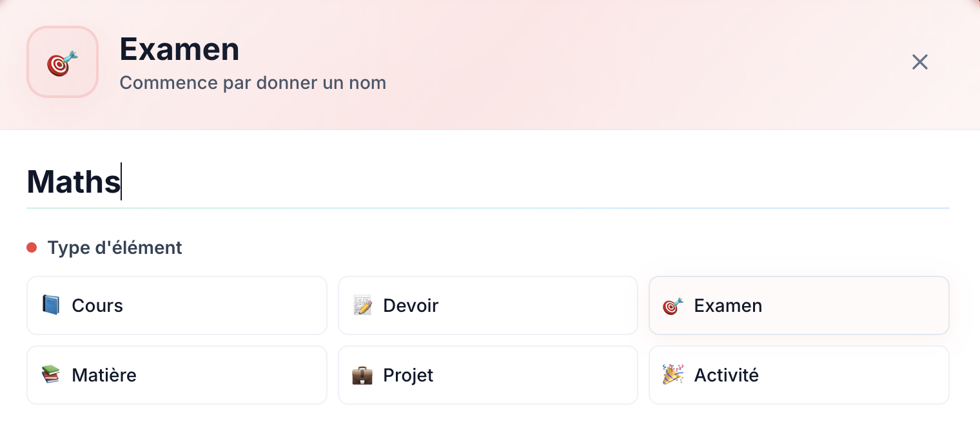Choose the Projet type option

coord(487,375)
